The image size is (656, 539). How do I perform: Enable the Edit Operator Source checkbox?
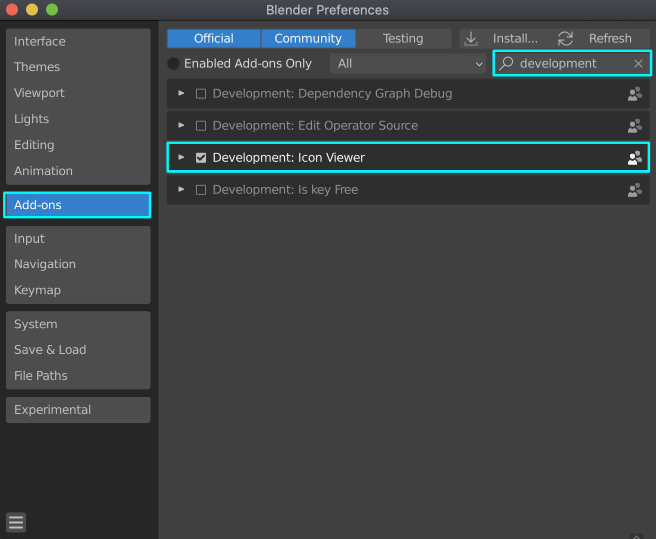click(x=201, y=126)
